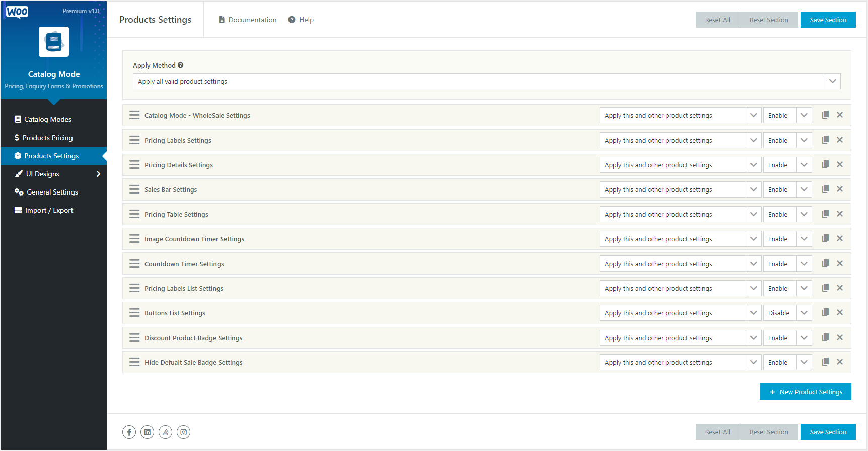
Task: Click the bottom Save Section button
Action: (x=828, y=432)
